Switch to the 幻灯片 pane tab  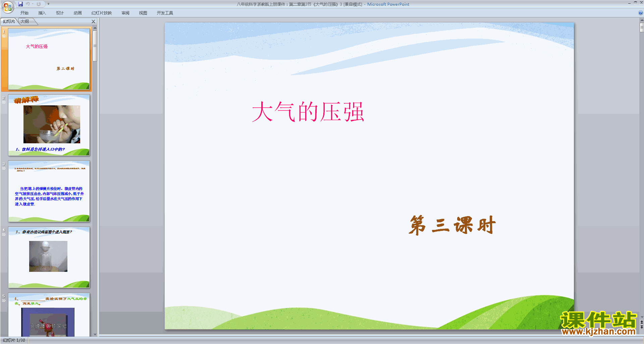tap(9, 21)
